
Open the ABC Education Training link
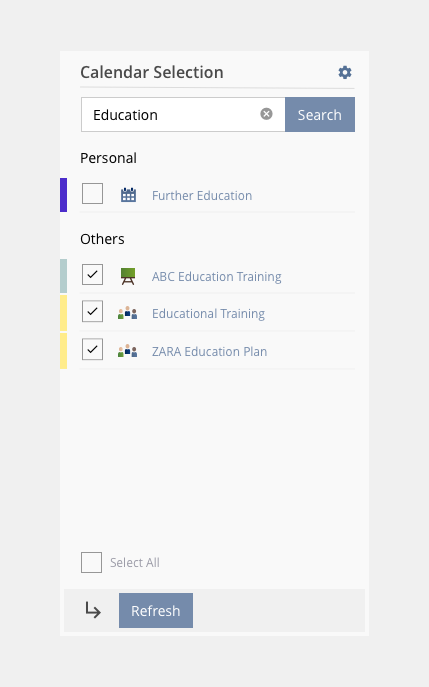217,277
